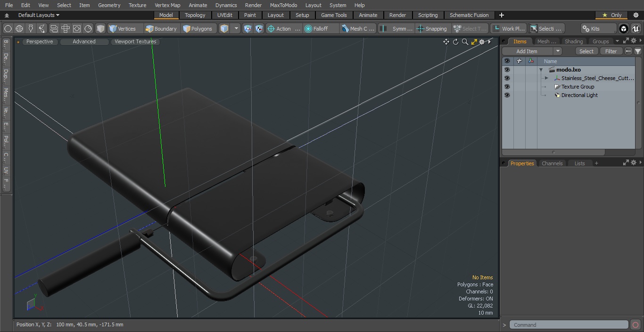Open the Falloff menu
The width and height of the screenshot is (644, 332).
[x=321, y=29]
